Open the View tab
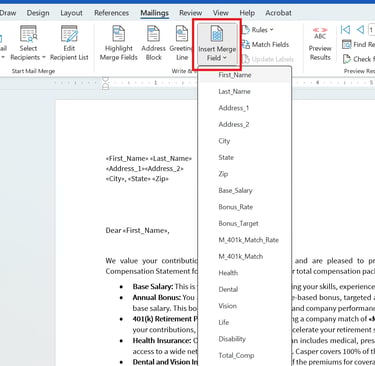This screenshot has width=375, height=366. (221, 13)
